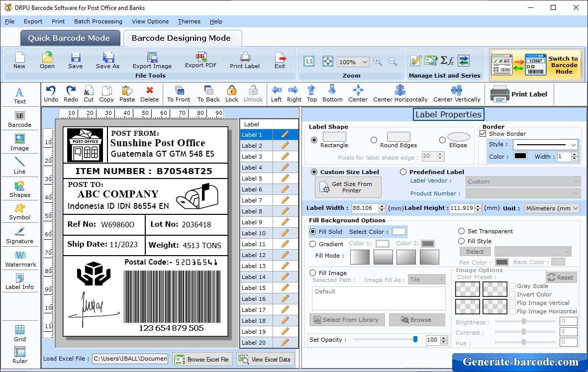The width and height of the screenshot is (588, 372).
Task: Increase border Width stepper
Action: 575,155
